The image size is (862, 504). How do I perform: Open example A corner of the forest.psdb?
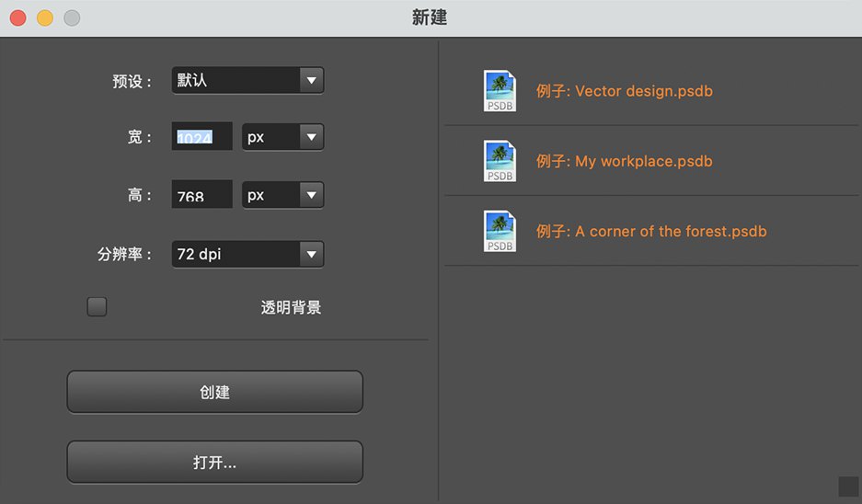[x=651, y=231]
